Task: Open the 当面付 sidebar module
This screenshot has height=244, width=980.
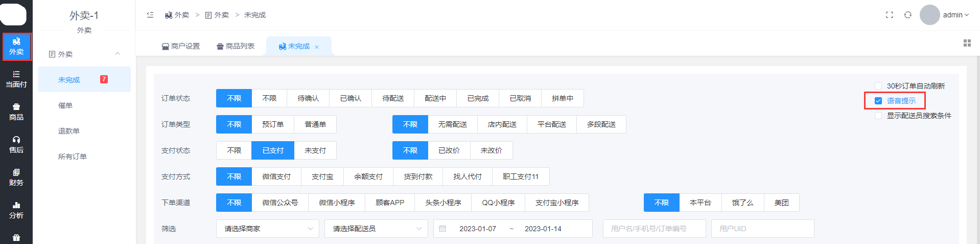Action: pyautogui.click(x=16, y=79)
